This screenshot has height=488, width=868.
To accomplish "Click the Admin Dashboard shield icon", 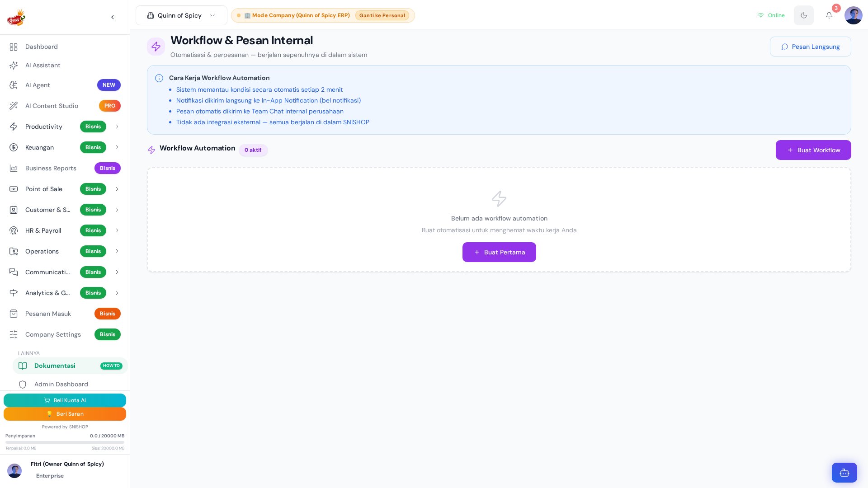I will click(x=23, y=385).
